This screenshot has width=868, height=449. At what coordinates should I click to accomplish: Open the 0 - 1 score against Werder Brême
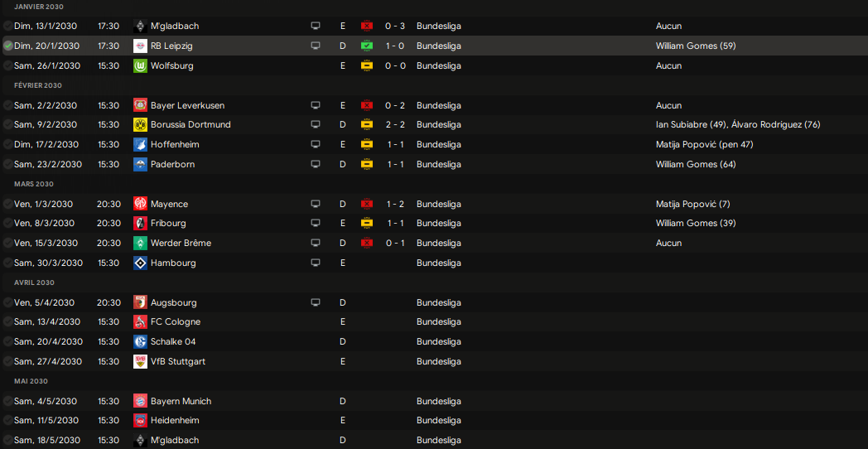[x=395, y=243]
